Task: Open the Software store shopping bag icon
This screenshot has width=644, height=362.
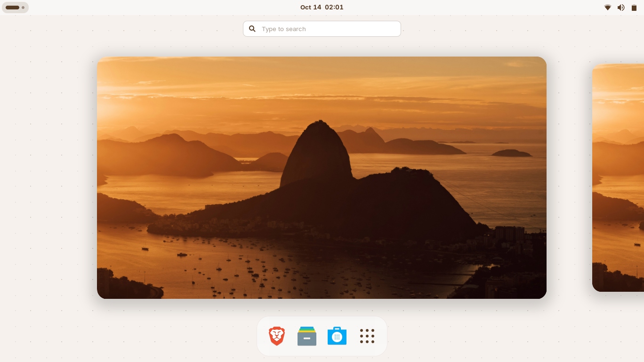Action: pos(337,336)
